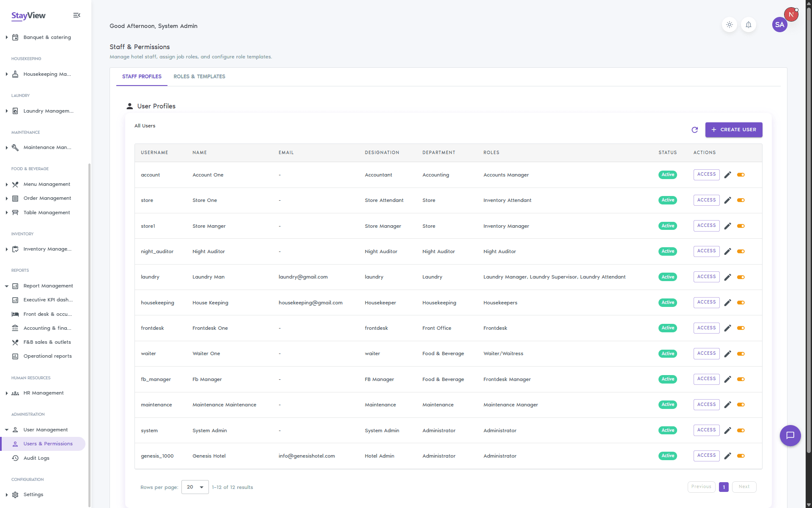Refresh the All Users list
The image size is (812, 508).
694,130
